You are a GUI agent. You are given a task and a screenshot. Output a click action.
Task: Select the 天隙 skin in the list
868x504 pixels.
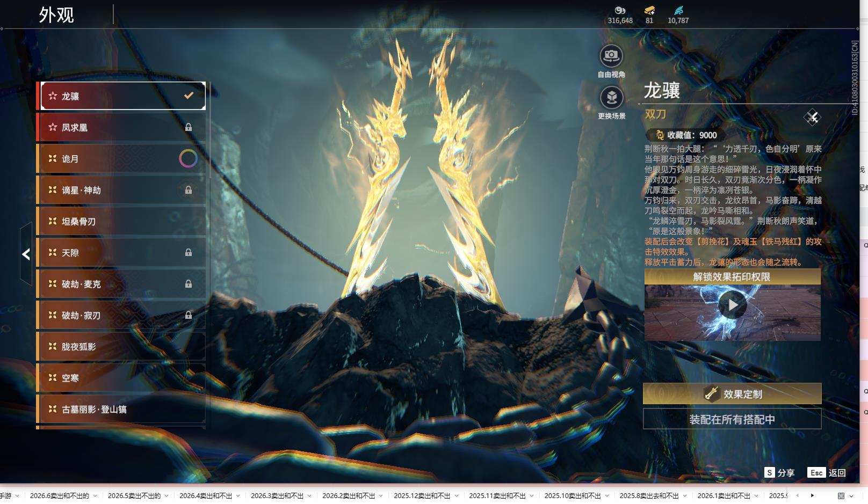point(122,252)
